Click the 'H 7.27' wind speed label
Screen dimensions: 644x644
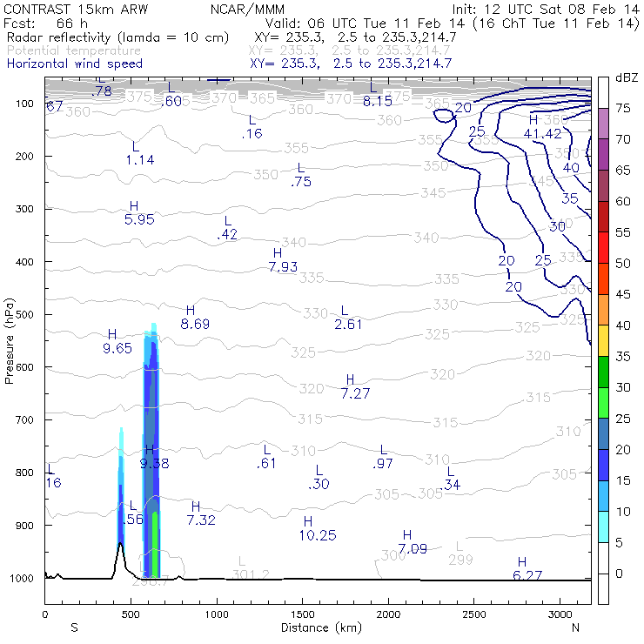[x=355, y=386]
